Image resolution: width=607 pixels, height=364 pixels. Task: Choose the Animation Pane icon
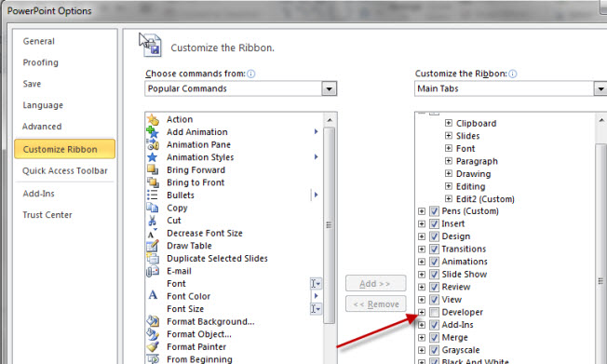[153, 144]
